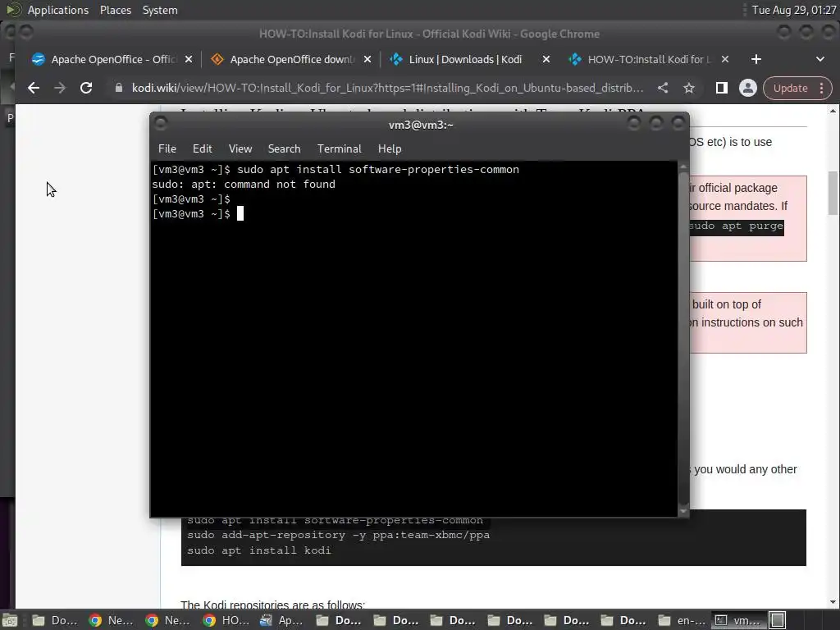This screenshot has width=840, height=630.
Task: Open the terminal Search menu
Action: pyautogui.click(x=284, y=149)
